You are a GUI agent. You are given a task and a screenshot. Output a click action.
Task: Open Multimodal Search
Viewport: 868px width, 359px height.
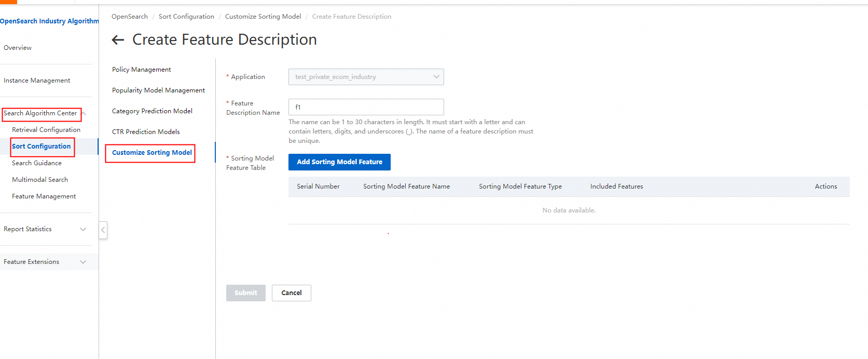40,180
